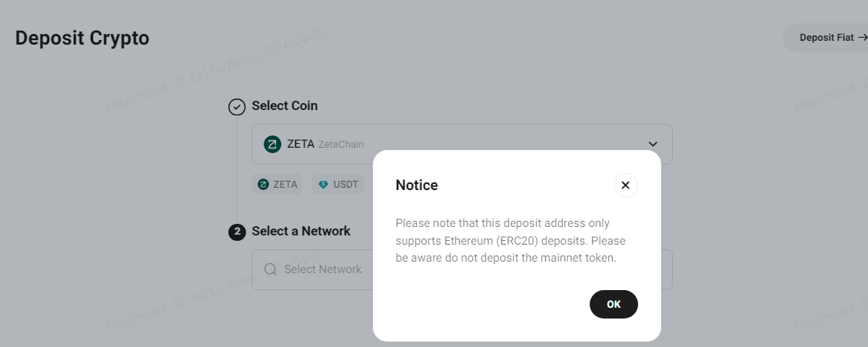The height and width of the screenshot is (347, 868).
Task: Click the magnifier icon in the network search
Action: [270, 269]
